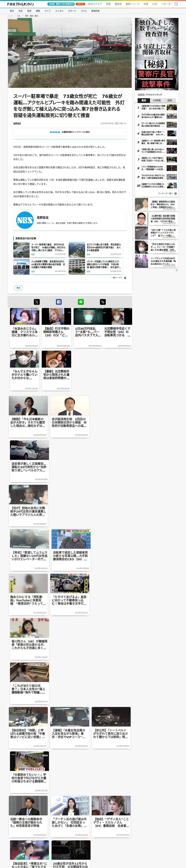The width and height of the screenshot is (186, 868).
Task: Go to エンタメ category
Action: click(x=59, y=11)
